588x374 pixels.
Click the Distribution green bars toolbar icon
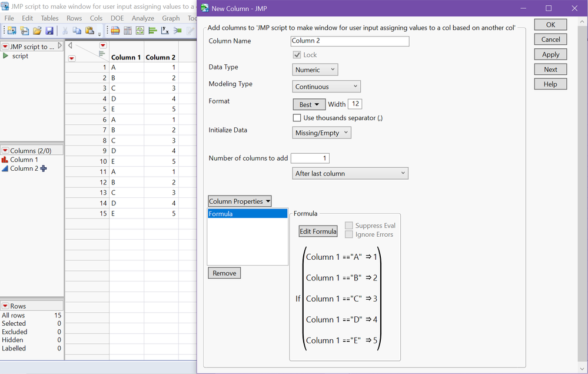152,31
